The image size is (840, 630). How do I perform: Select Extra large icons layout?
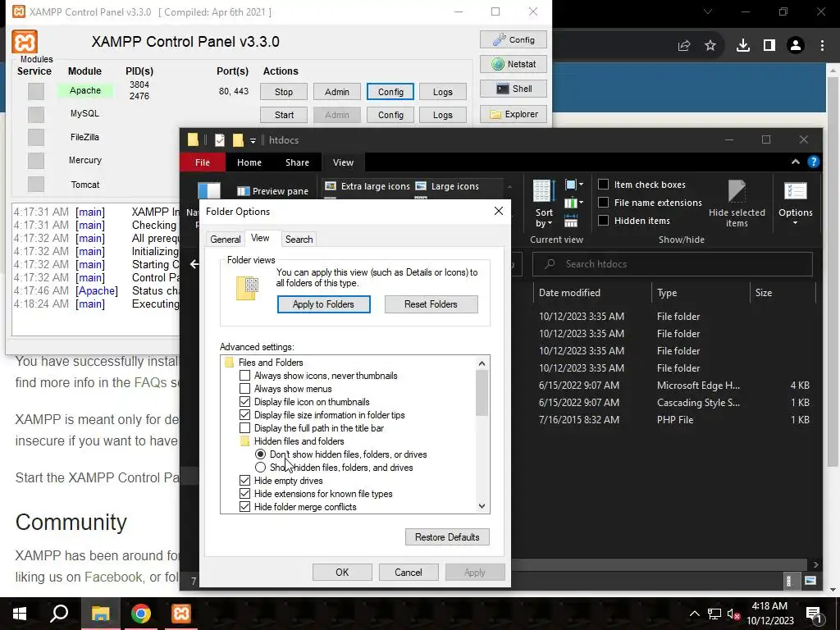367,186
